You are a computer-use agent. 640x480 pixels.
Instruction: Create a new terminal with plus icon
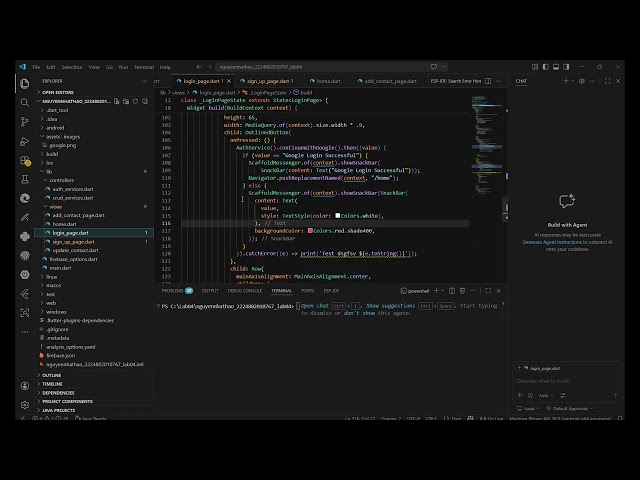(x=436, y=291)
